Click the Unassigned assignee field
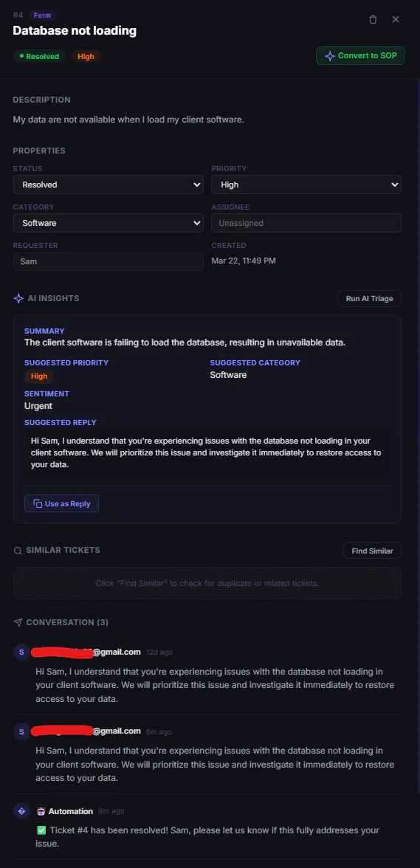This screenshot has width=420, height=868. point(306,223)
